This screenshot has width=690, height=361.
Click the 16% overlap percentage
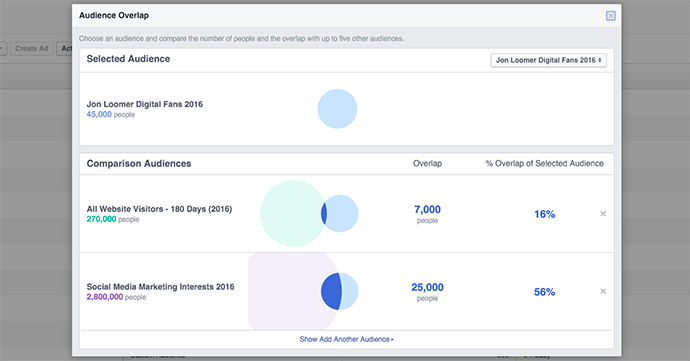544,214
